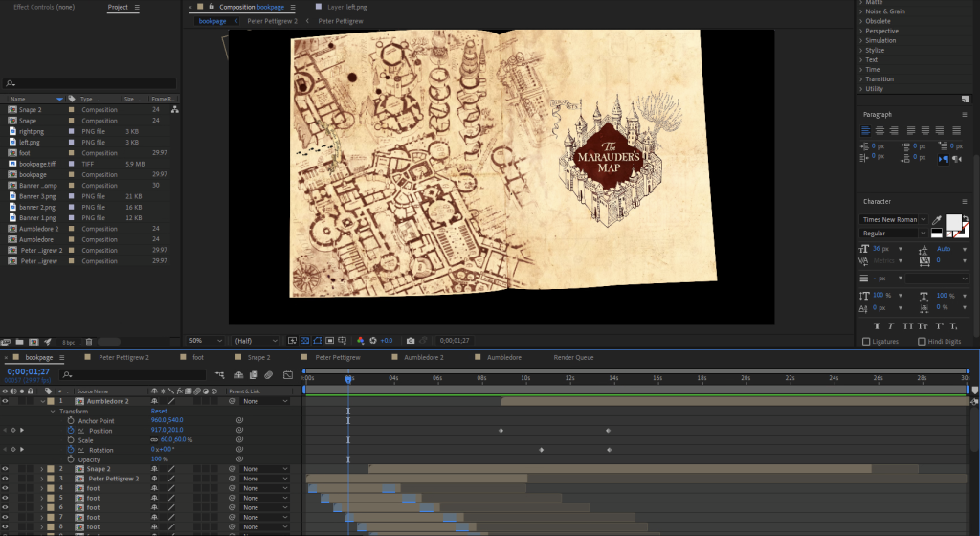This screenshot has width=980, height=536.
Task: Click the eyedropper in Character panel
Action: [x=936, y=219]
